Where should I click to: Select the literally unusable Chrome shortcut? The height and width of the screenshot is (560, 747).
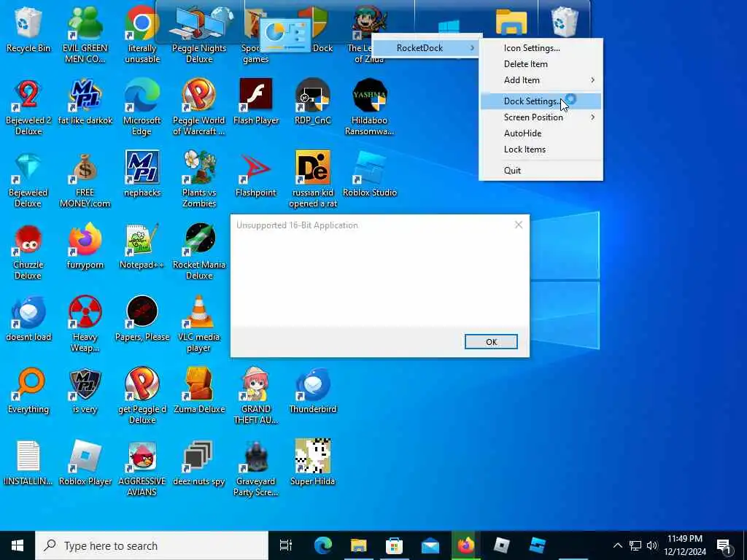(x=142, y=34)
